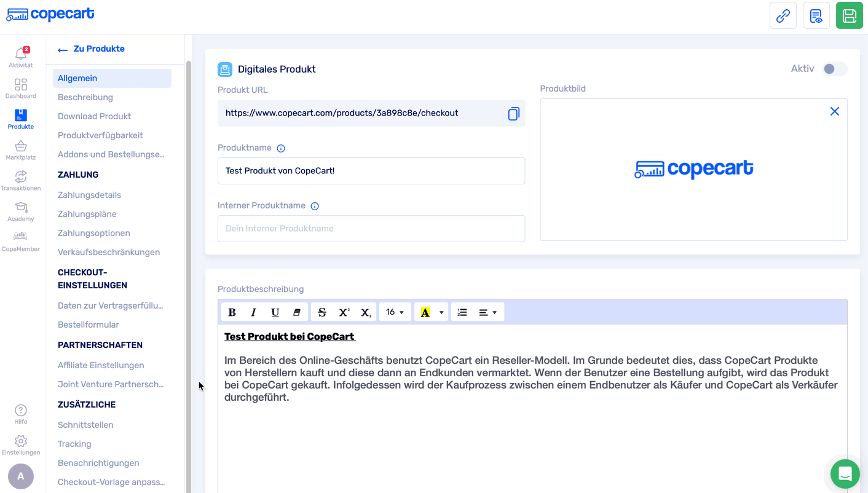Open the font size 16 dropdown

point(395,312)
